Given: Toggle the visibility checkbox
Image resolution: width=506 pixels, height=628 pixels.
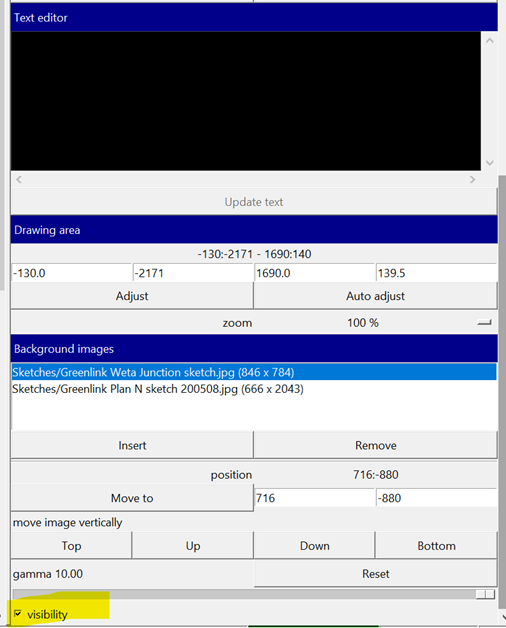Looking at the screenshot, I should coord(18,613).
